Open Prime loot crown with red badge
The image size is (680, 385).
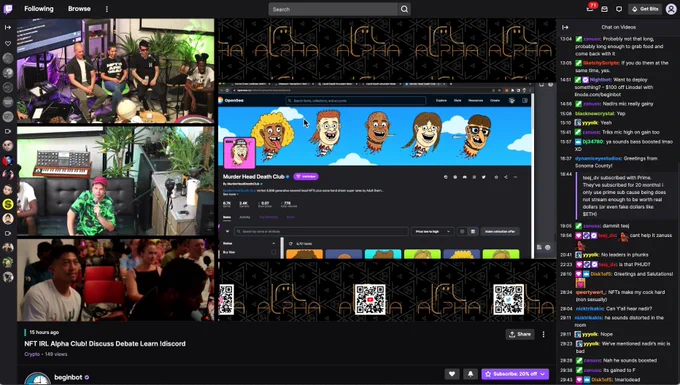click(591, 8)
